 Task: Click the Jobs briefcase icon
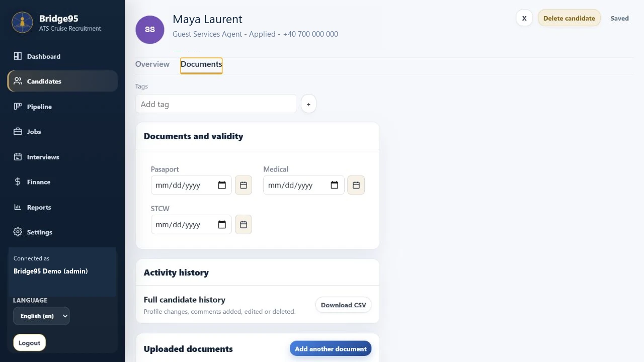(x=18, y=132)
